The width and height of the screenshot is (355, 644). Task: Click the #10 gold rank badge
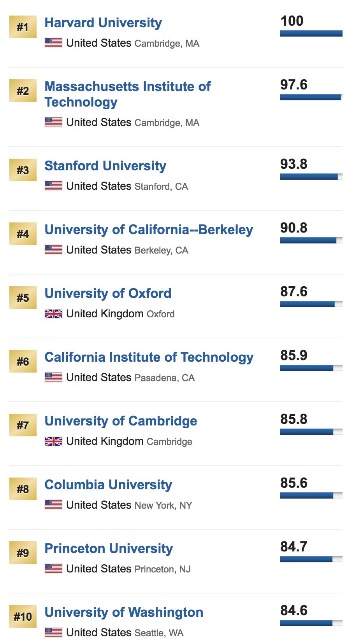[23, 616]
